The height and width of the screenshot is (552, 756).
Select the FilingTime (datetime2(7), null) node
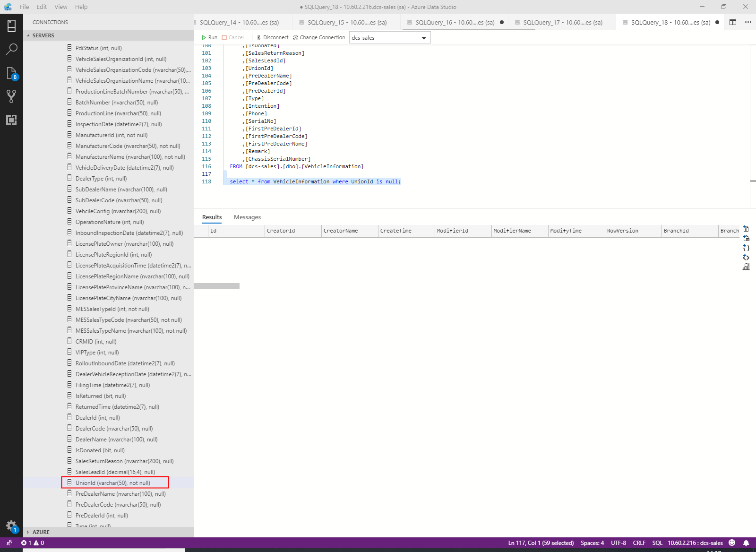[x=113, y=385]
